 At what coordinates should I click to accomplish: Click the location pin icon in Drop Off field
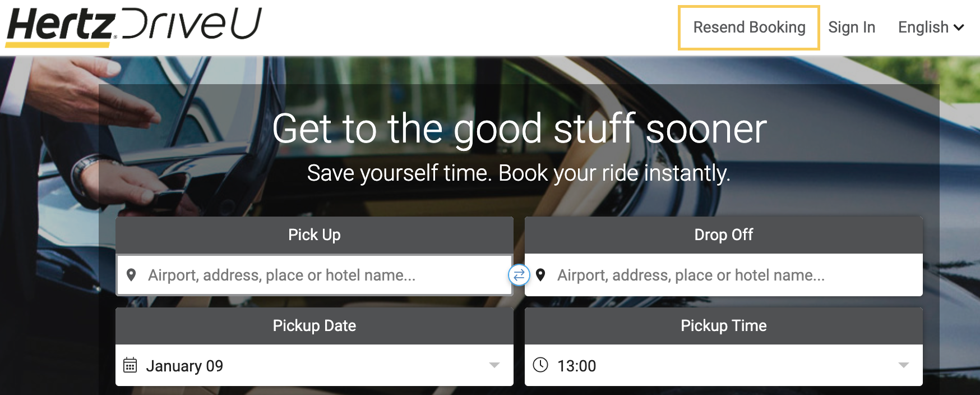click(540, 275)
